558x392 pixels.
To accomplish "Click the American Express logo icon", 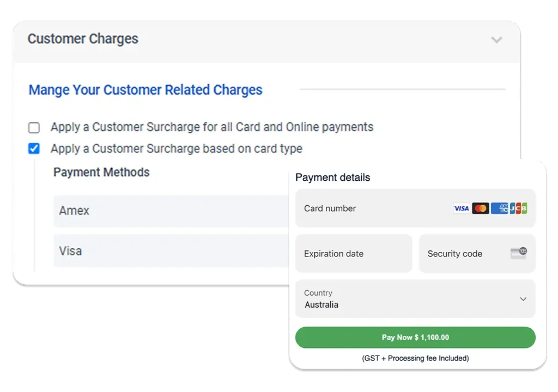I will pyautogui.click(x=499, y=209).
